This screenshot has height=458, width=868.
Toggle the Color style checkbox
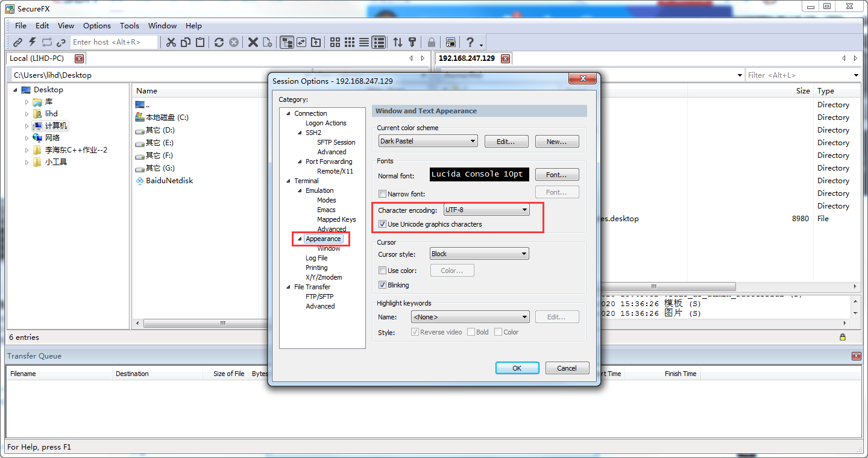click(498, 332)
